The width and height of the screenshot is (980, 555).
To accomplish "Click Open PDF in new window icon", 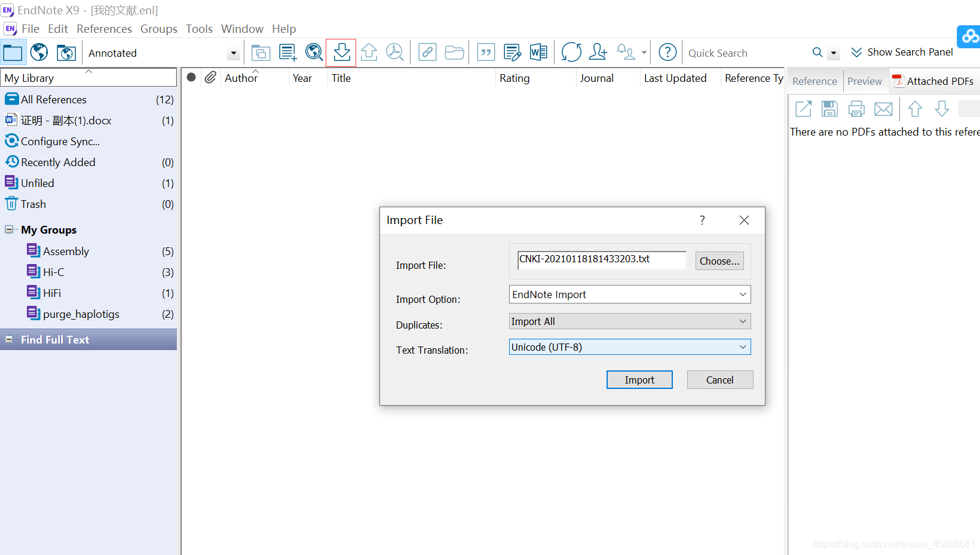I will [x=803, y=109].
